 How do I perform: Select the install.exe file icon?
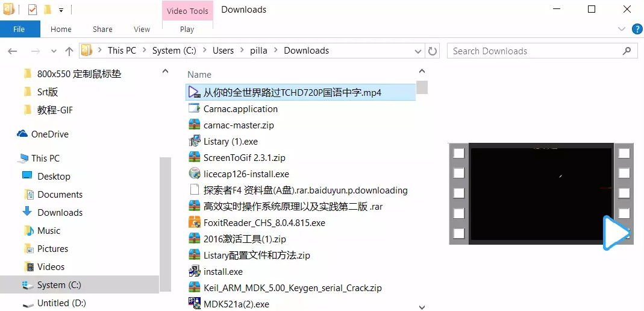coord(194,272)
